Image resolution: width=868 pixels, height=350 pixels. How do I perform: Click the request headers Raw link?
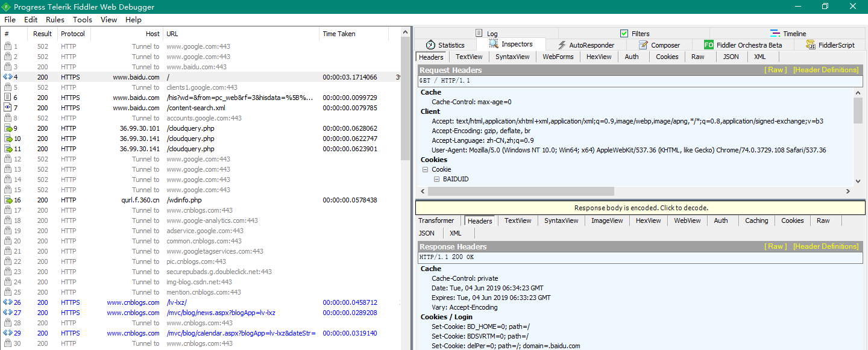(x=775, y=70)
